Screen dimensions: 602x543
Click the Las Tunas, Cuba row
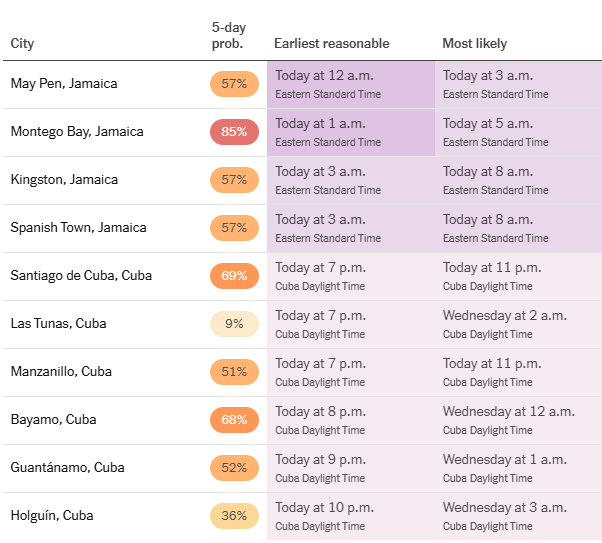coord(58,324)
